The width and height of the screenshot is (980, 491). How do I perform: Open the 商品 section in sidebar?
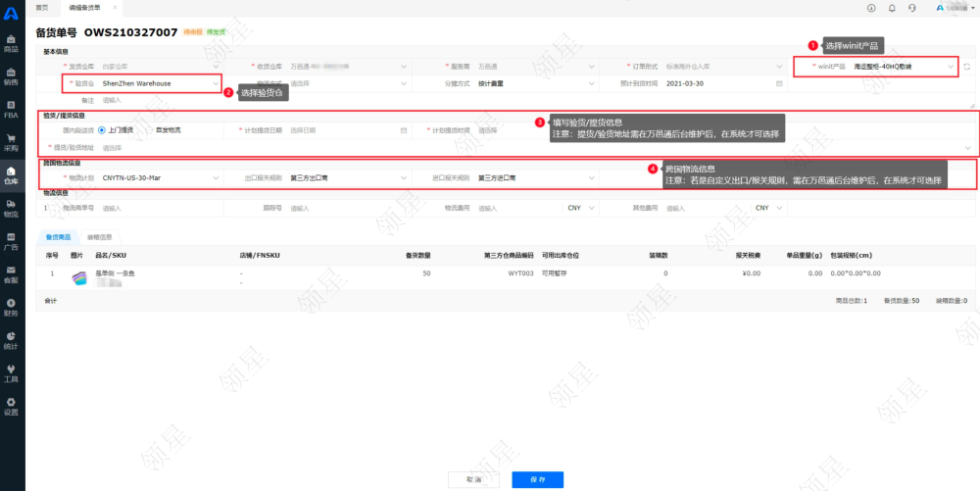[11, 44]
